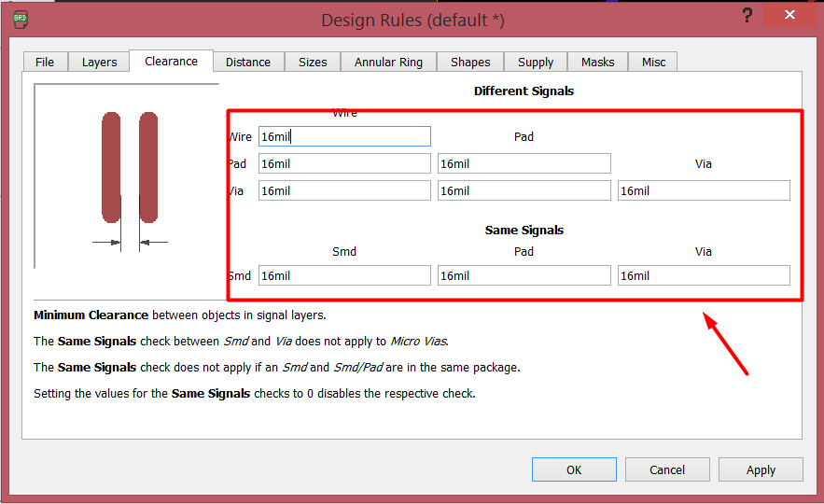Screen dimensions: 824x504
Task: Open the Masks tab
Action: [598, 63]
